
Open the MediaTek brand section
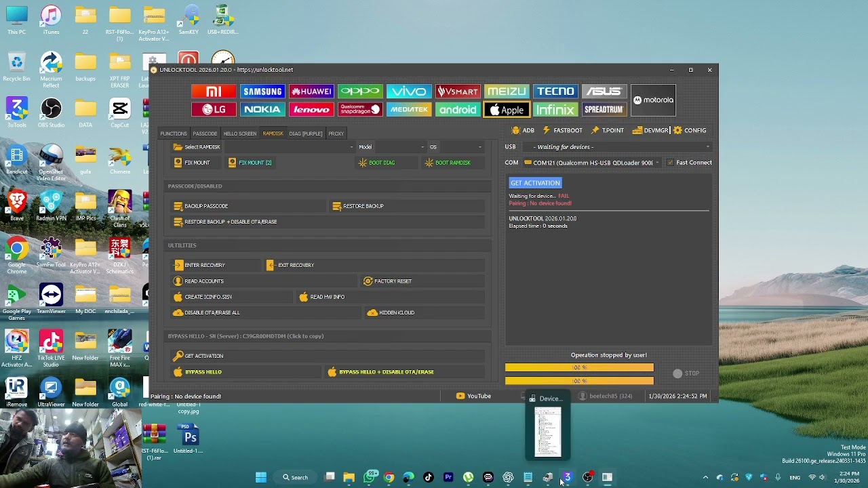pos(409,109)
